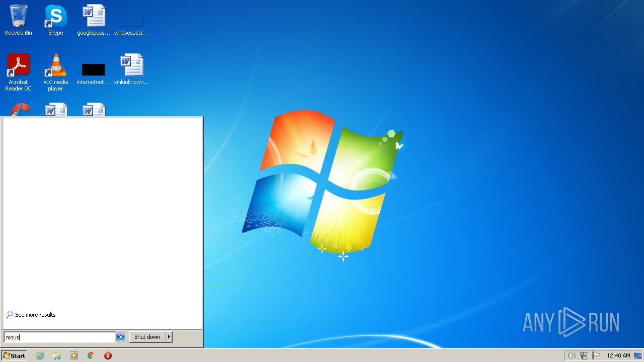Focus the Start menu search box
The height and width of the screenshot is (362, 644).
[59, 337]
